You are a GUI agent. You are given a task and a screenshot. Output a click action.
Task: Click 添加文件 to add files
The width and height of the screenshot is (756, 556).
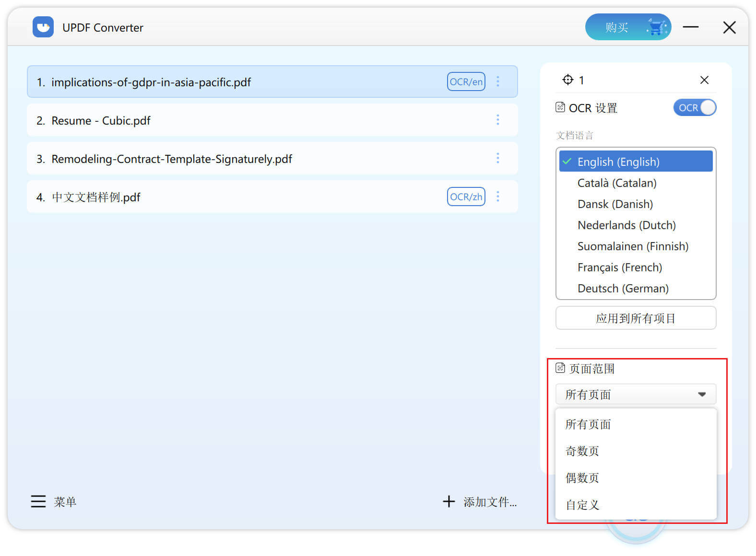click(480, 502)
